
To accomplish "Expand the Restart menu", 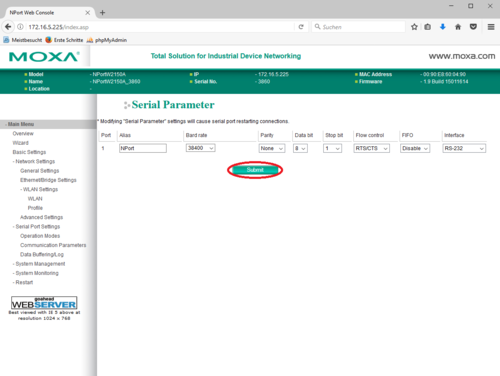I will [23, 283].
